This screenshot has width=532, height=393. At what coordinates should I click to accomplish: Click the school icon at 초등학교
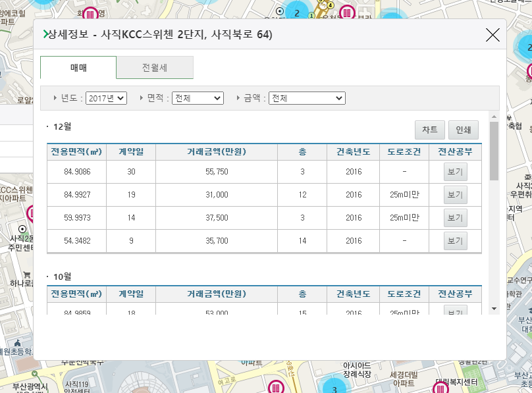[17, 343]
